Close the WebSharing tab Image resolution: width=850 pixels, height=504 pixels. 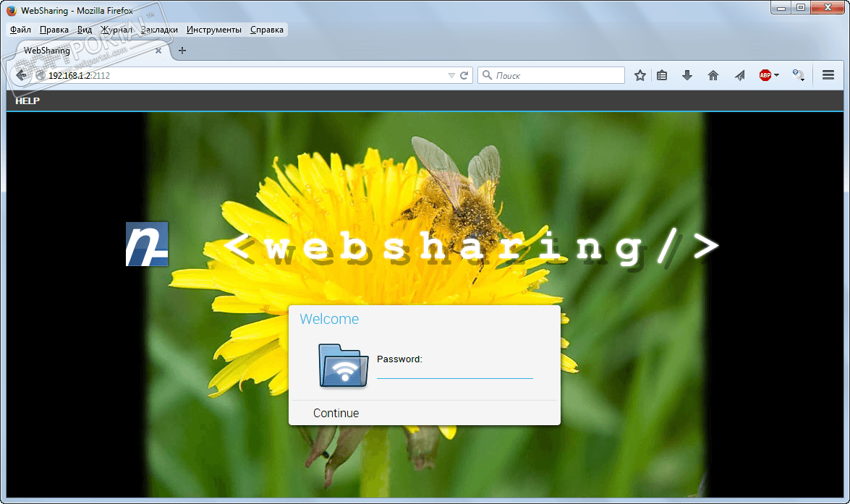pos(158,51)
